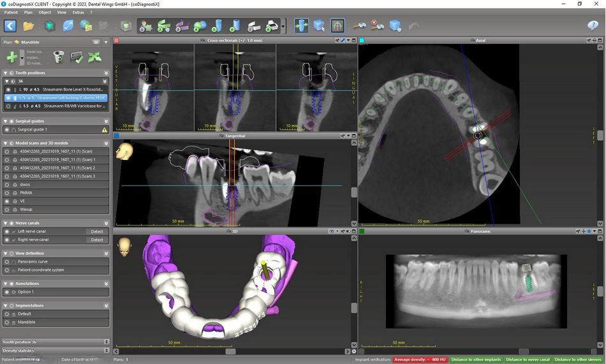Delete object using the trash can icon
Screen dimensions: 606x364
pyautogui.click(x=59, y=57)
